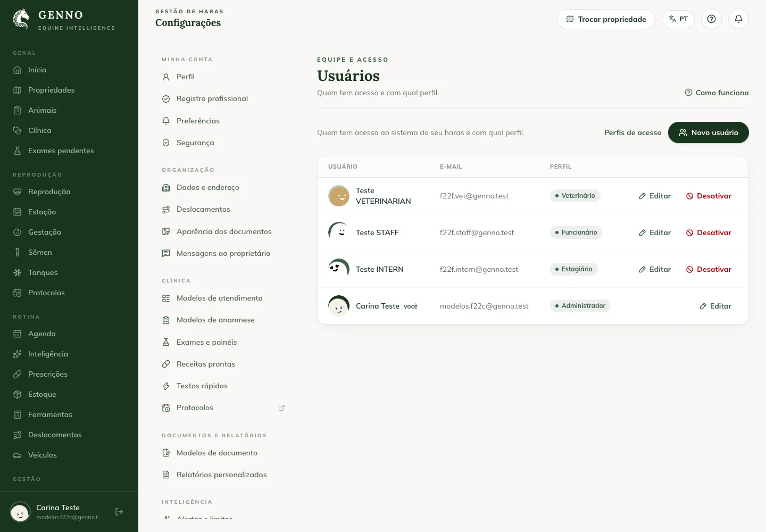Deactivate the Teste INTERN user
The height and width of the screenshot is (532, 766).
pyautogui.click(x=709, y=269)
